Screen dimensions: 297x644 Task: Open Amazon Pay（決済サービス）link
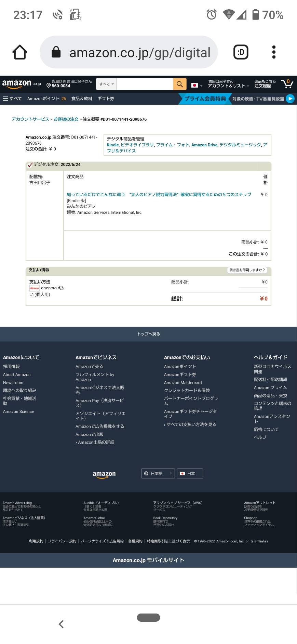[99, 403]
